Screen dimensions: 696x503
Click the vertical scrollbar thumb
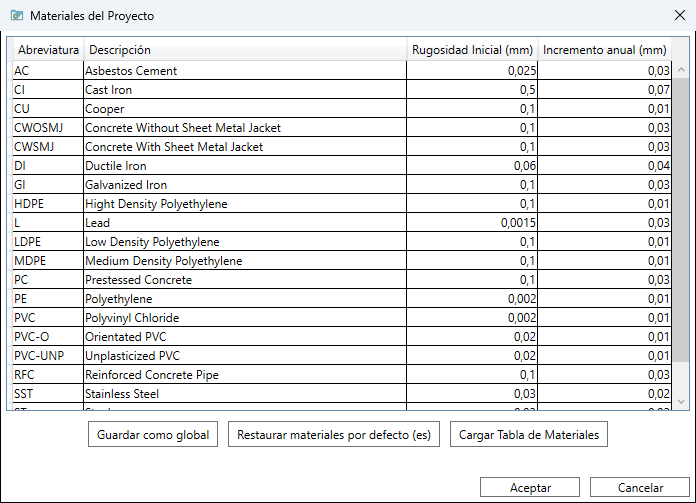(681, 220)
